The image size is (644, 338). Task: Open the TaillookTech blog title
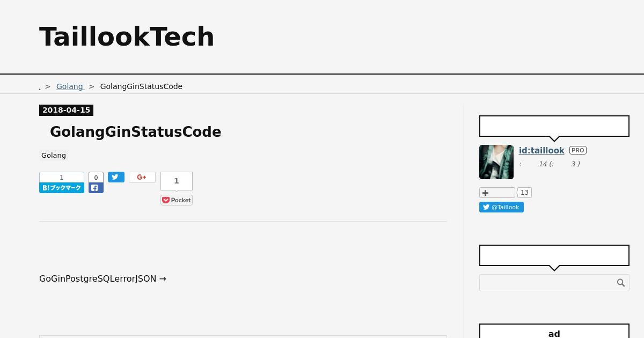(127, 36)
